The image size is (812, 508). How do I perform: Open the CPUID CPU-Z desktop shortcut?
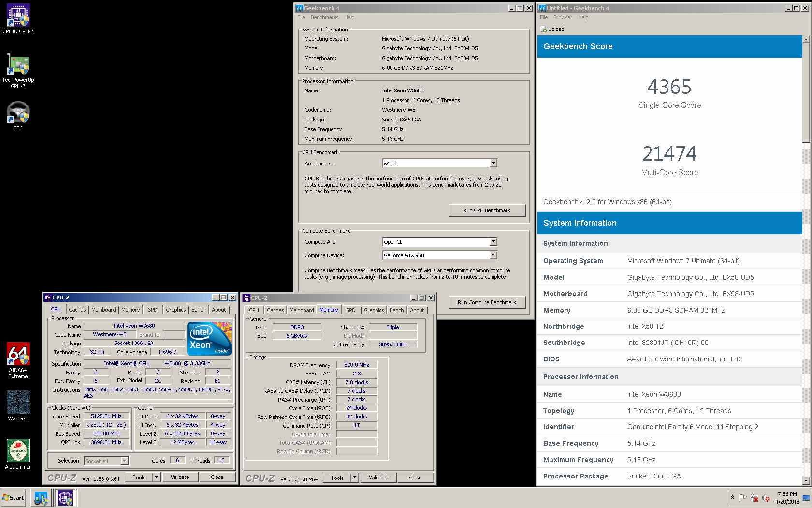click(18, 19)
